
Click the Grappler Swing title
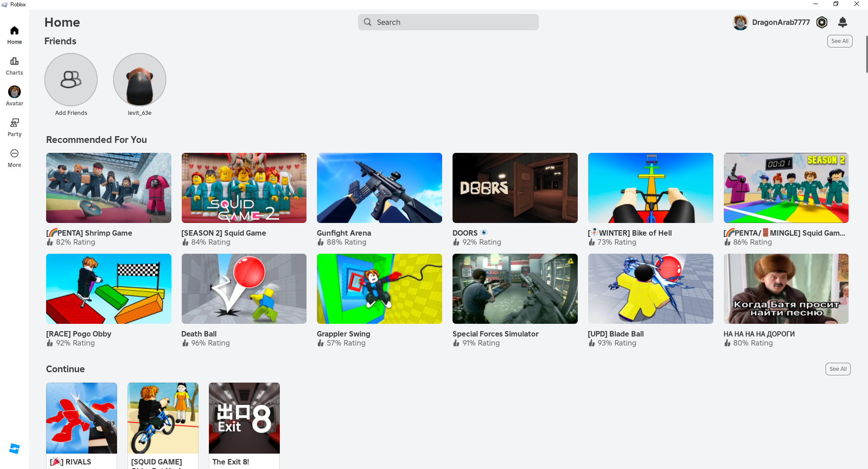pos(344,334)
